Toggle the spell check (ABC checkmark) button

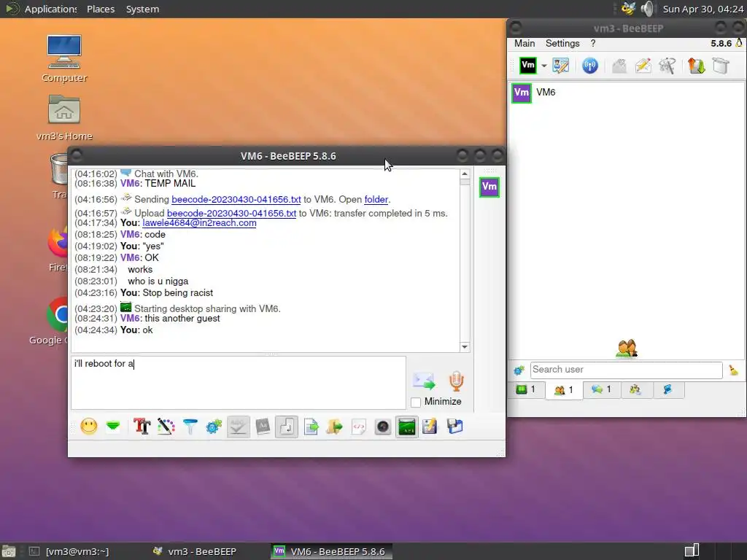click(x=239, y=426)
